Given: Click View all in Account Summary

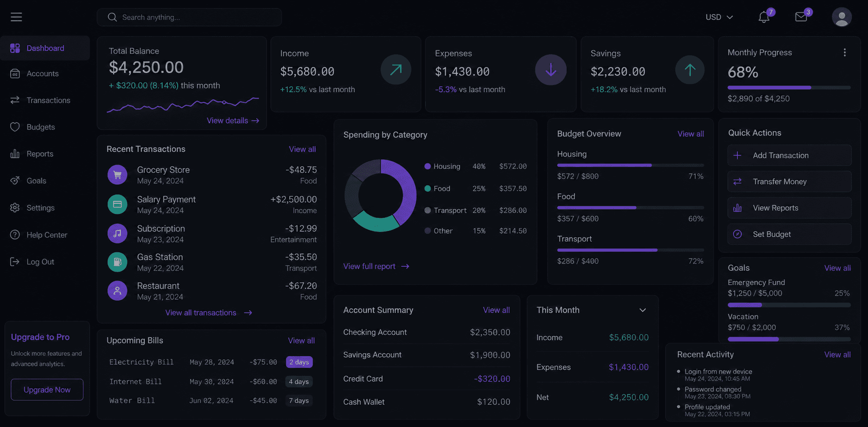Looking at the screenshot, I should click(x=496, y=310).
